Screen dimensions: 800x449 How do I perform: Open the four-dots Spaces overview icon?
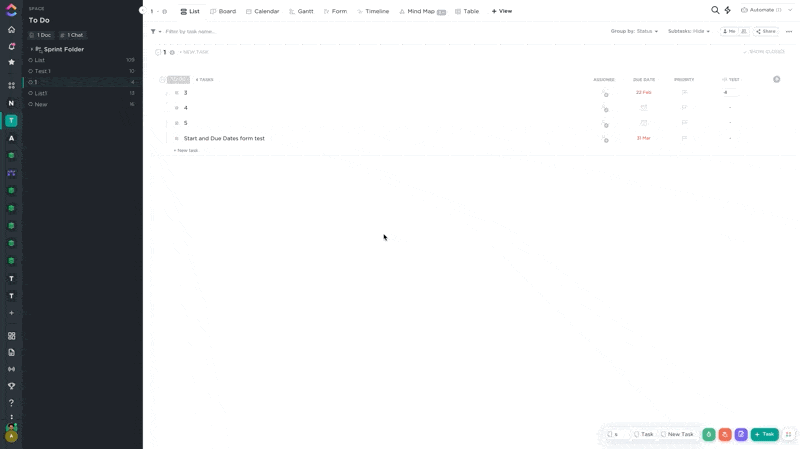[11, 85]
